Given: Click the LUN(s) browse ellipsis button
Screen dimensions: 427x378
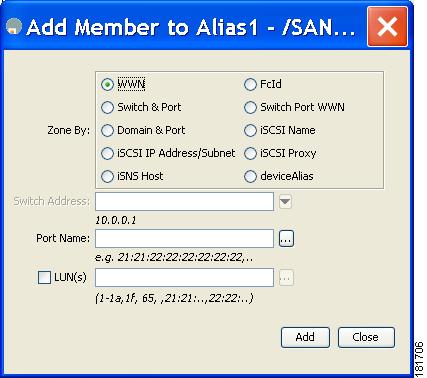Looking at the screenshot, I should point(286,278).
